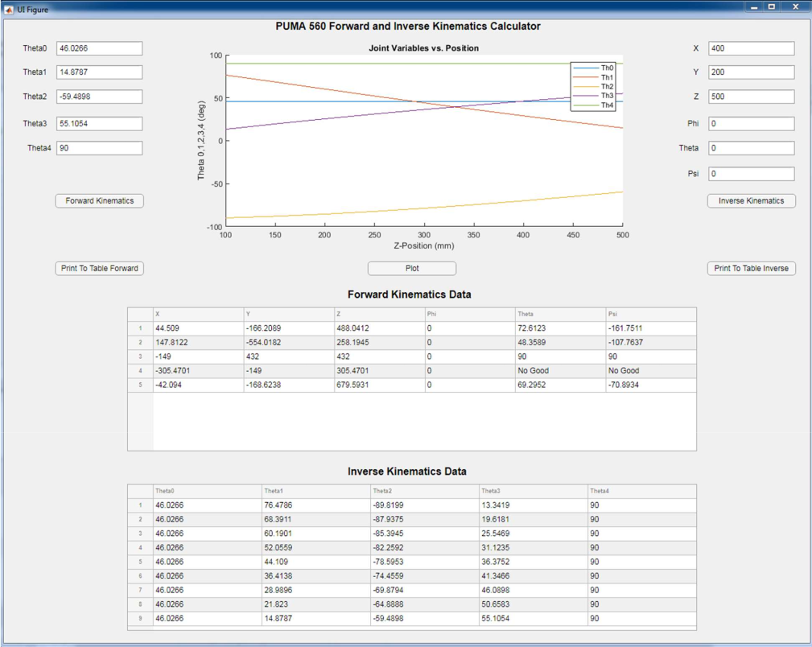Select cell 46.0898 in Inverse table
This screenshot has height=647, width=812.
[x=534, y=590]
